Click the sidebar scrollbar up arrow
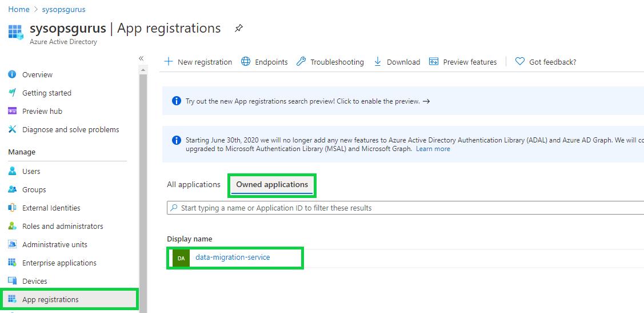 point(143,70)
